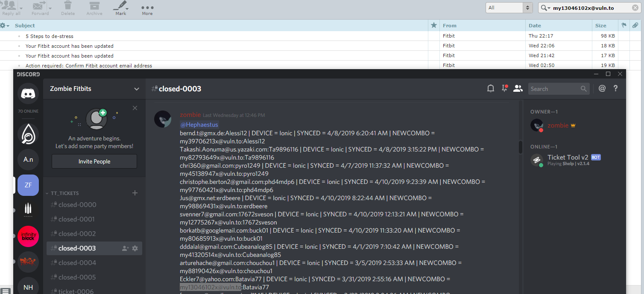This screenshot has width=644, height=294.
Task: Click the Discord chat scrollbar thumb
Action: tap(521, 147)
